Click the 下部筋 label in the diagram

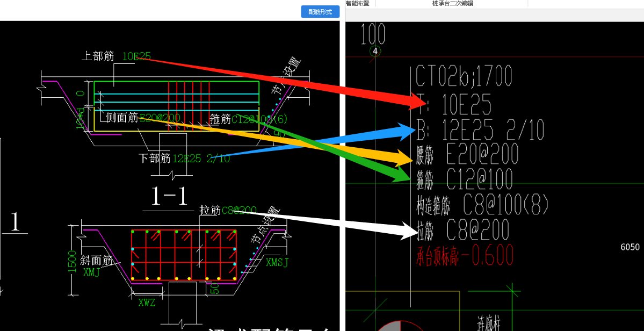pyautogui.click(x=155, y=159)
